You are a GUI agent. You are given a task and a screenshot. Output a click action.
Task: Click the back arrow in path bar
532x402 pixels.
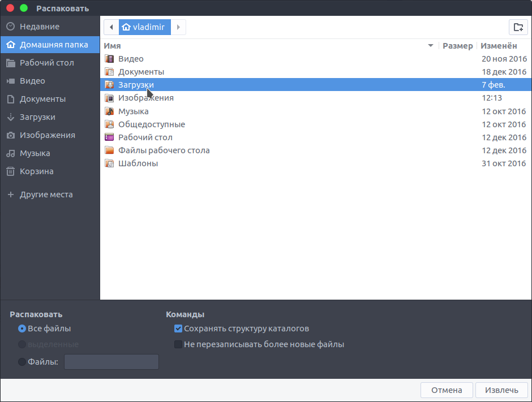click(111, 27)
